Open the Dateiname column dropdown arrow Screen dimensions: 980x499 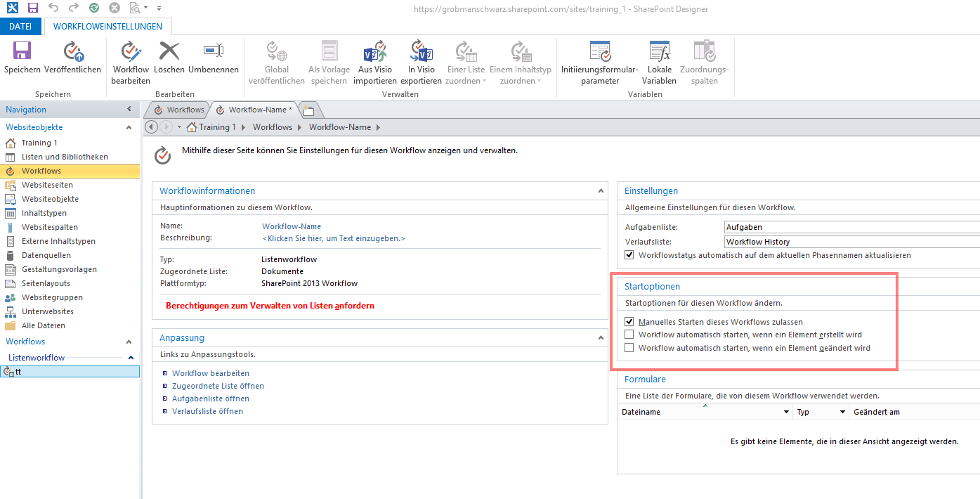coord(787,412)
